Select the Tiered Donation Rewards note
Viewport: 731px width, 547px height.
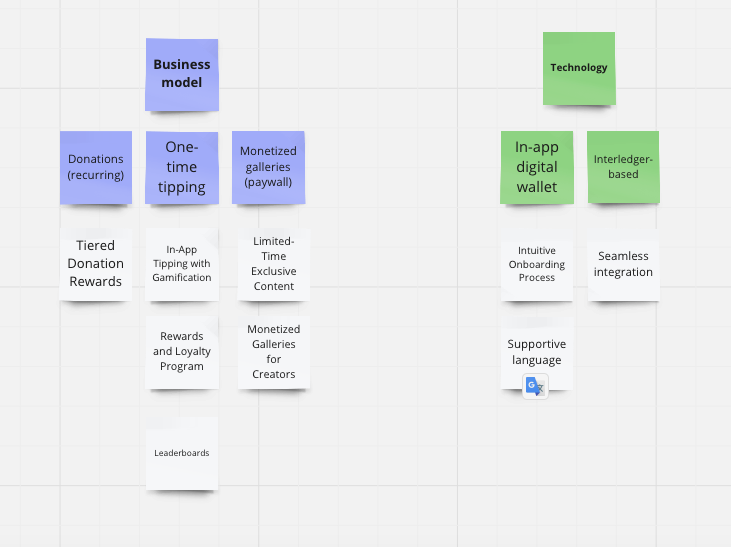[96, 264]
